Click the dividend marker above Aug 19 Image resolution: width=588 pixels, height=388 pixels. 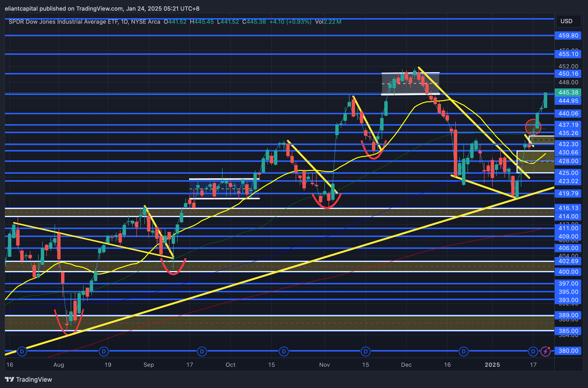pyautogui.click(x=104, y=351)
